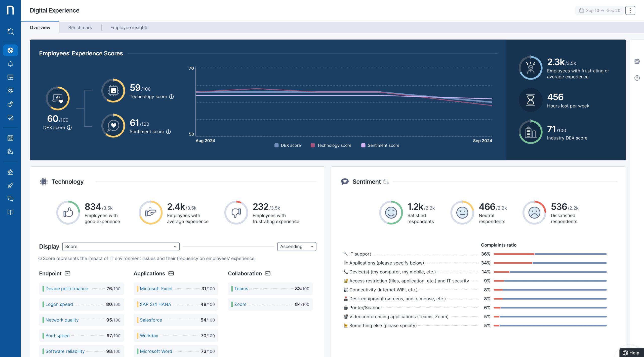Click the Help button at bottom right

pyautogui.click(x=631, y=353)
